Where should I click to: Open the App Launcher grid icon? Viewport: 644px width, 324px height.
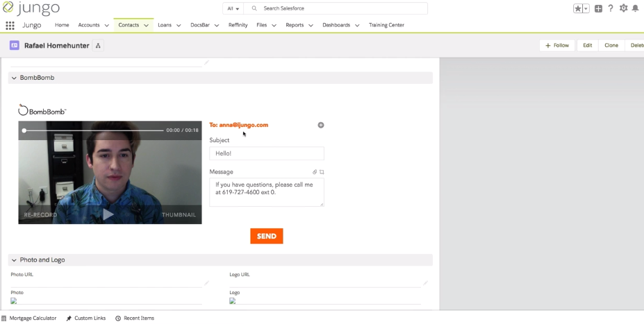10,26
